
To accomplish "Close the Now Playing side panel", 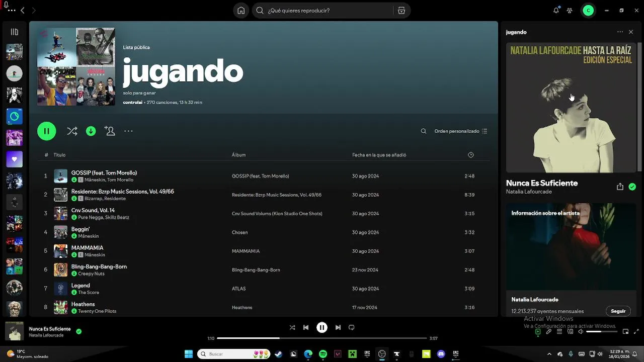I will (x=631, y=32).
